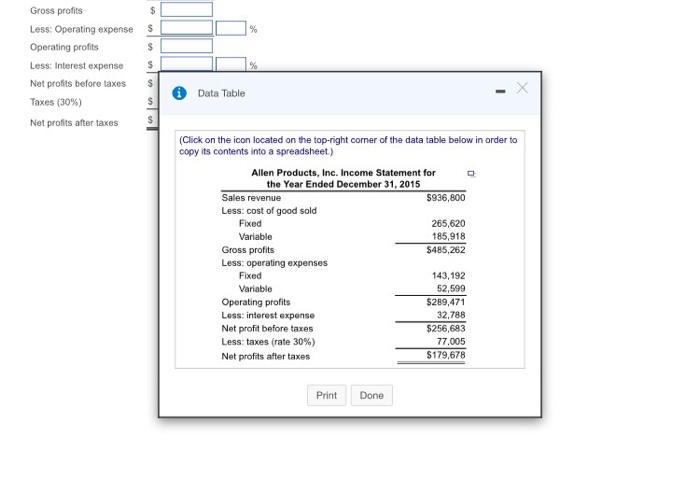Screen dimensions: 700x479
Task: Click the 'Net profits before taxes' form label
Action: point(78,83)
